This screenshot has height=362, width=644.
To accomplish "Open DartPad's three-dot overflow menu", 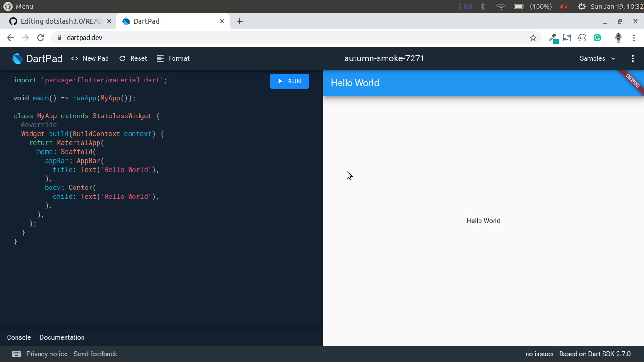I will [x=633, y=58].
